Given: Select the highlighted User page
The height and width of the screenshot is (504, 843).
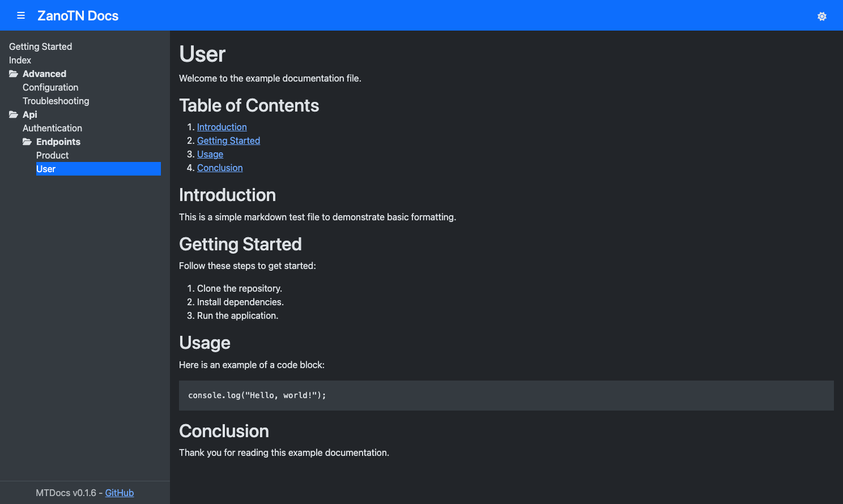Looking at the screenshot, I should pos(46,169).
